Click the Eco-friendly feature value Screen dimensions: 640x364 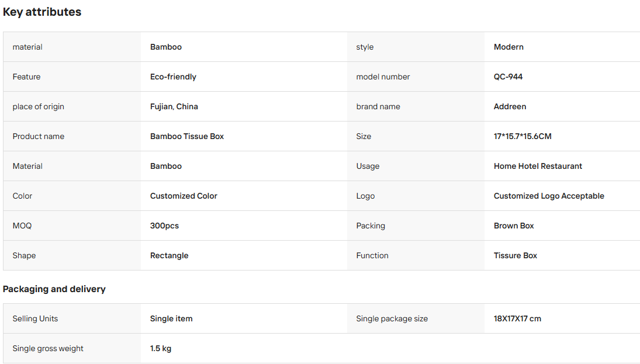(173, 77)
